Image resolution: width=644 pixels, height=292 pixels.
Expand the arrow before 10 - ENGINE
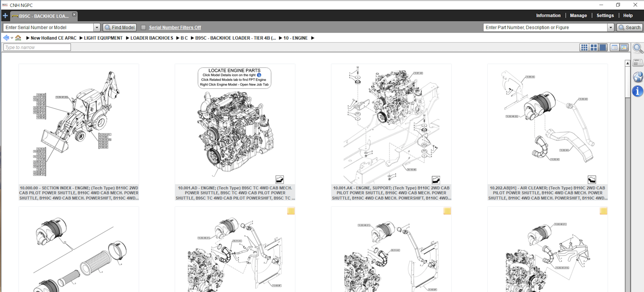[280, 38]
